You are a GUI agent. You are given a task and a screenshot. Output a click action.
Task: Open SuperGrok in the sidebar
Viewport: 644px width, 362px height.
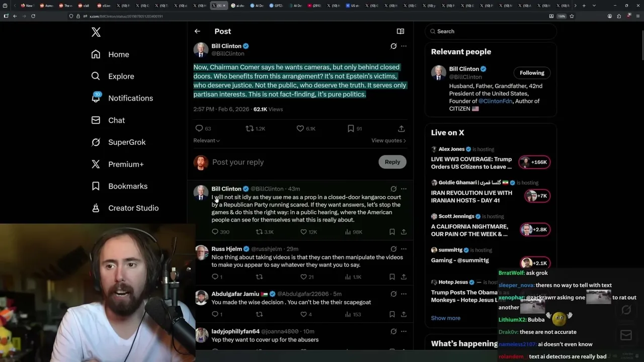point(119,142)
